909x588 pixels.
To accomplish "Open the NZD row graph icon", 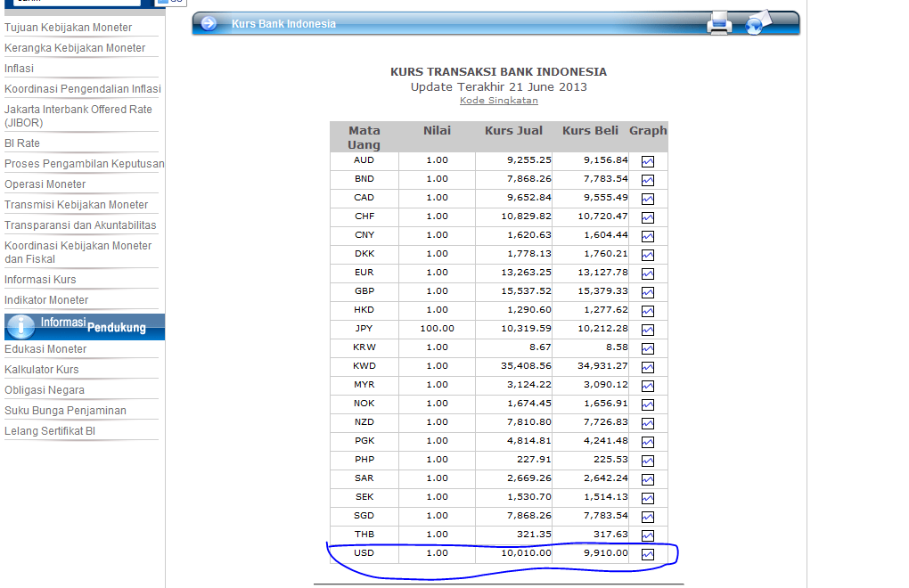I will pyautogui.click(x=648, y=423).
